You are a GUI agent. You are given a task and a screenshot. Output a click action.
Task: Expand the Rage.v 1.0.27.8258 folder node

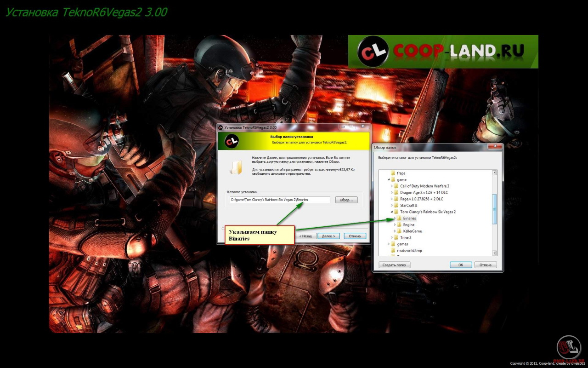coord(392,199)
